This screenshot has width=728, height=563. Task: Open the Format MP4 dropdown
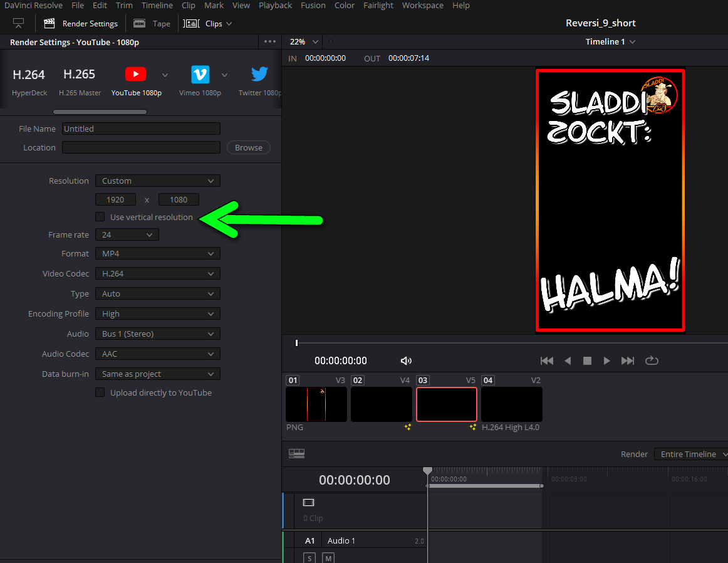(157, 254)
